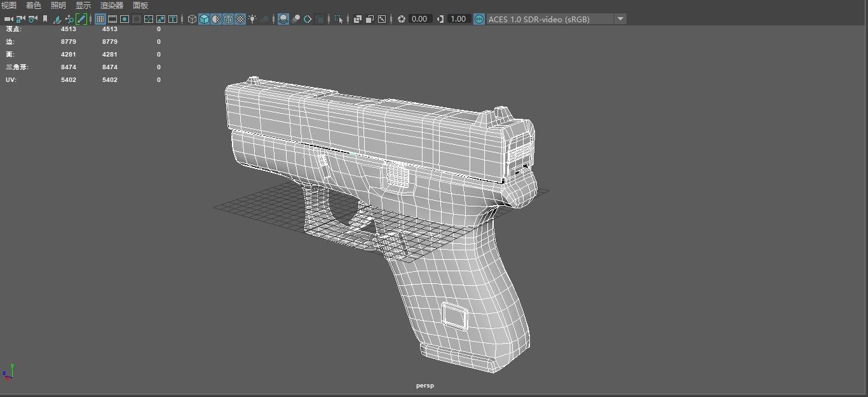Toggle the Safe Action icon

coord(161,19)
